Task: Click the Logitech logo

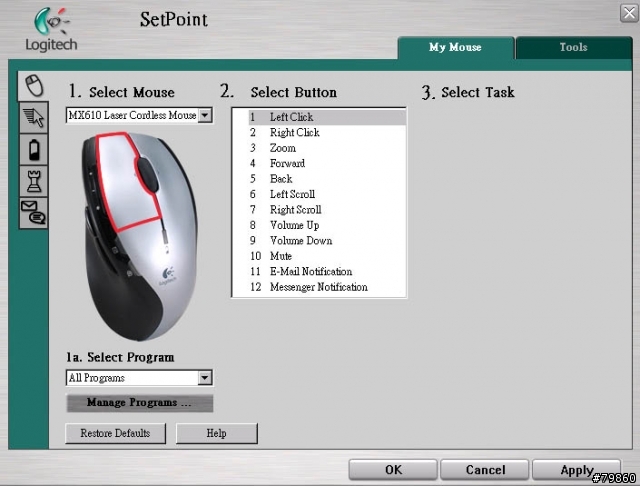Action: (51, 29)
